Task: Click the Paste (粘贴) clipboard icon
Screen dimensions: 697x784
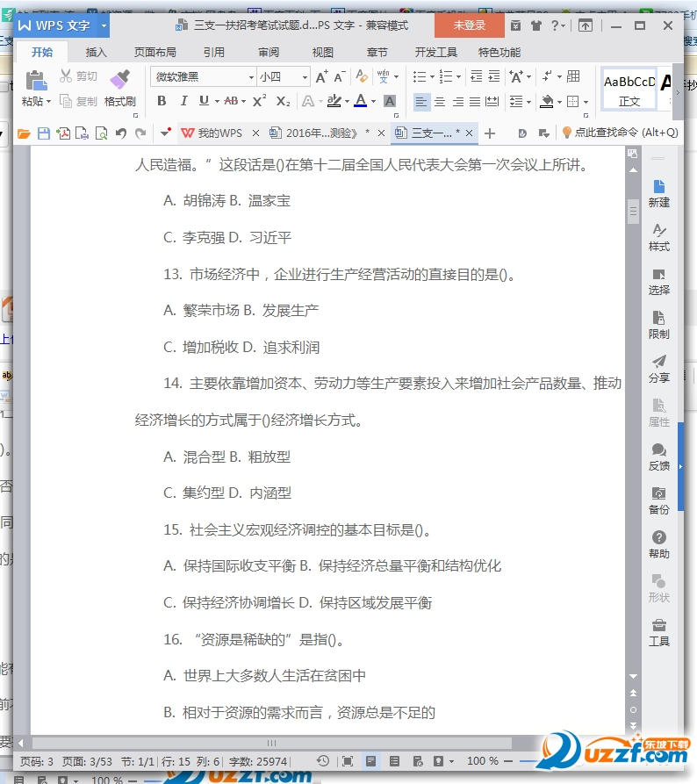Action: coord(36,81)
